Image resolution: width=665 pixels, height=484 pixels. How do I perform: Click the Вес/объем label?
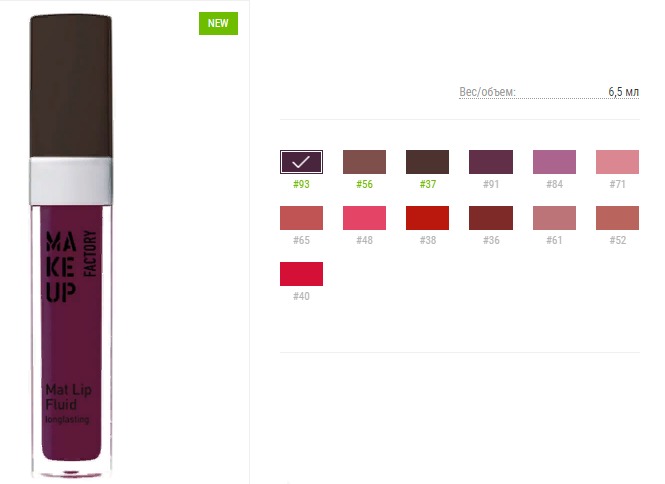pyautogui.click(x=487, y=92)
